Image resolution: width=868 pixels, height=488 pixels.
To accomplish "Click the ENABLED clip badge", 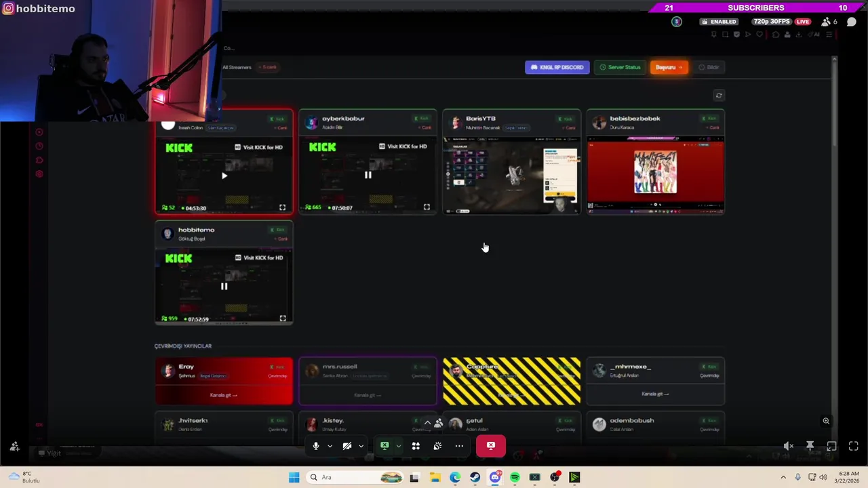I will 719,22.
